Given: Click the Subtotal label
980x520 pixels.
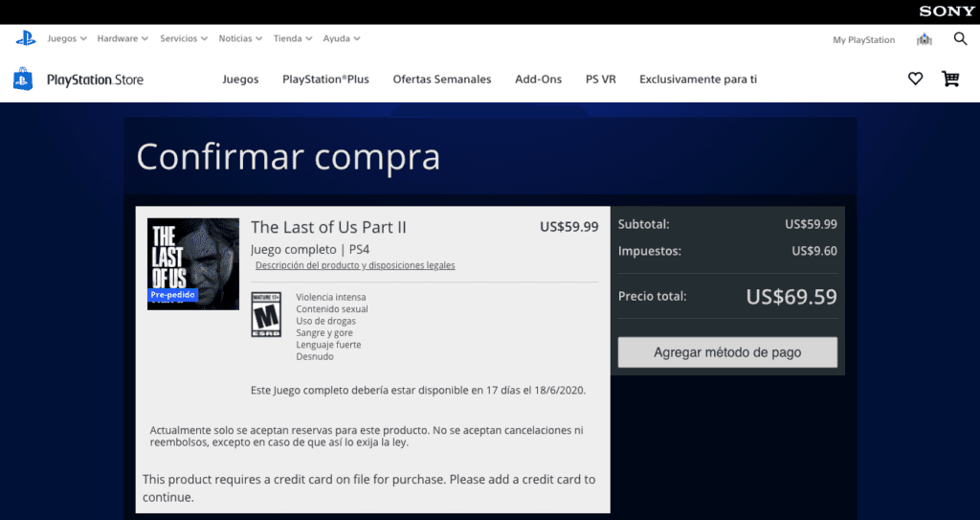Looking at the screenshot, I should click(x=644, y=224).
